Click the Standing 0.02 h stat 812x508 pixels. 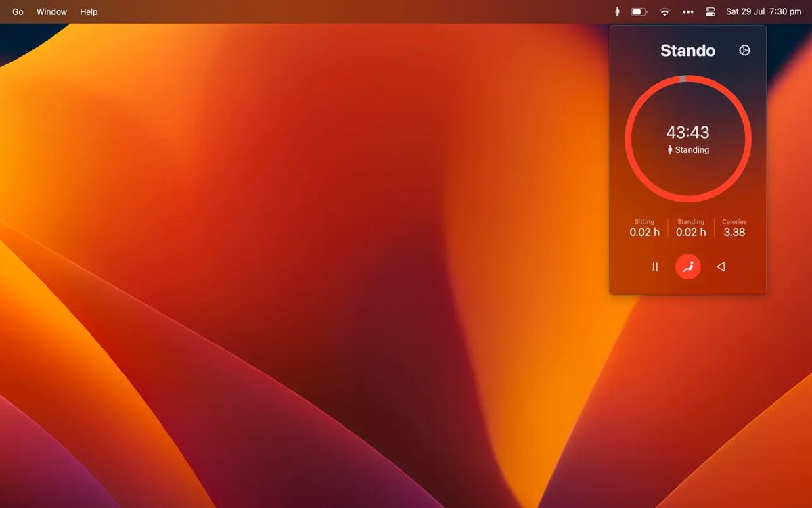pos(691,228)
